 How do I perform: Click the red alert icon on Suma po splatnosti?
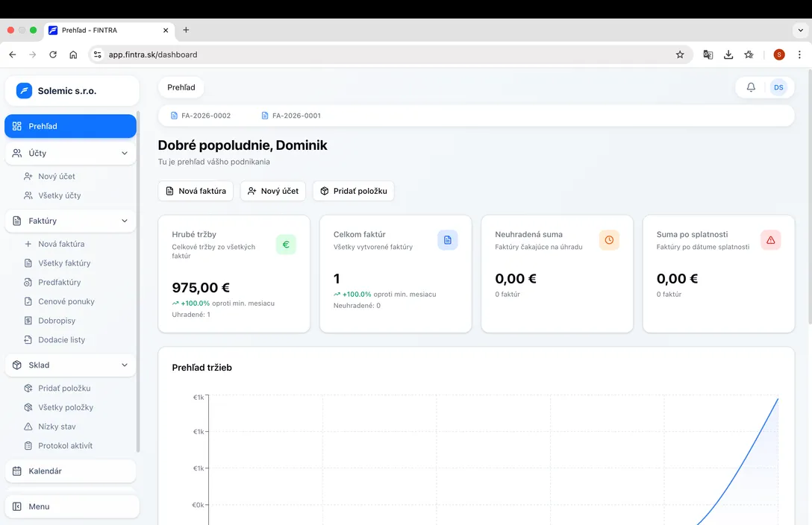click(771, 239)
